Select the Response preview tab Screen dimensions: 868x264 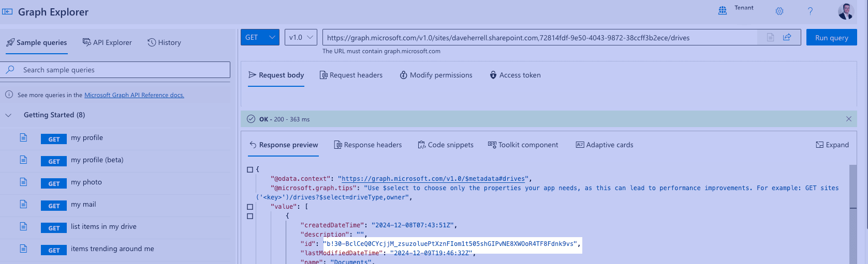point(284,145)
